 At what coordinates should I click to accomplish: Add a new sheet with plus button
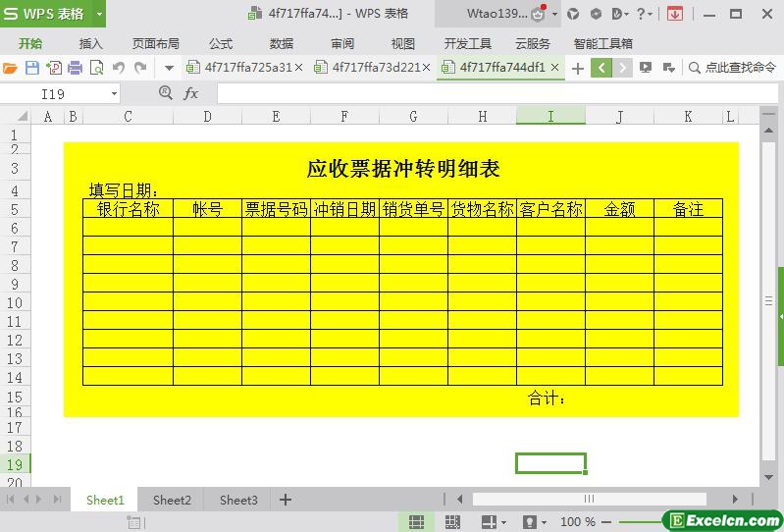[286, 500]
